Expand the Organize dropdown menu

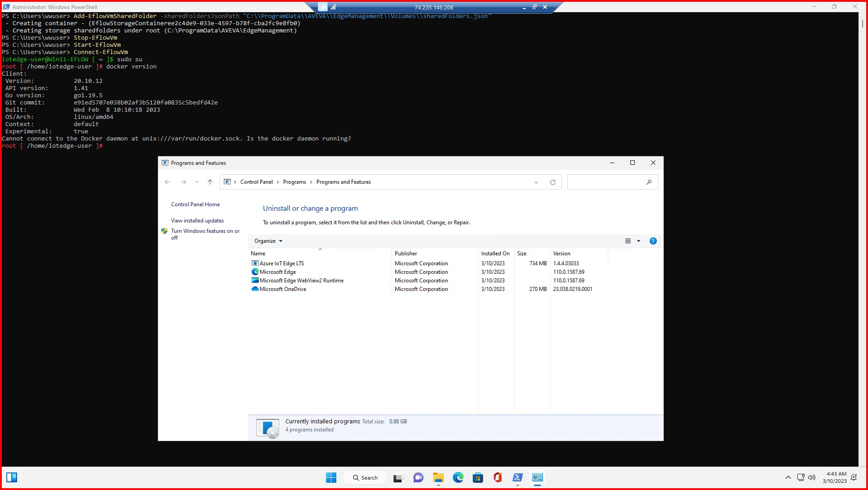pyautogui.click(x=268, y=241)
